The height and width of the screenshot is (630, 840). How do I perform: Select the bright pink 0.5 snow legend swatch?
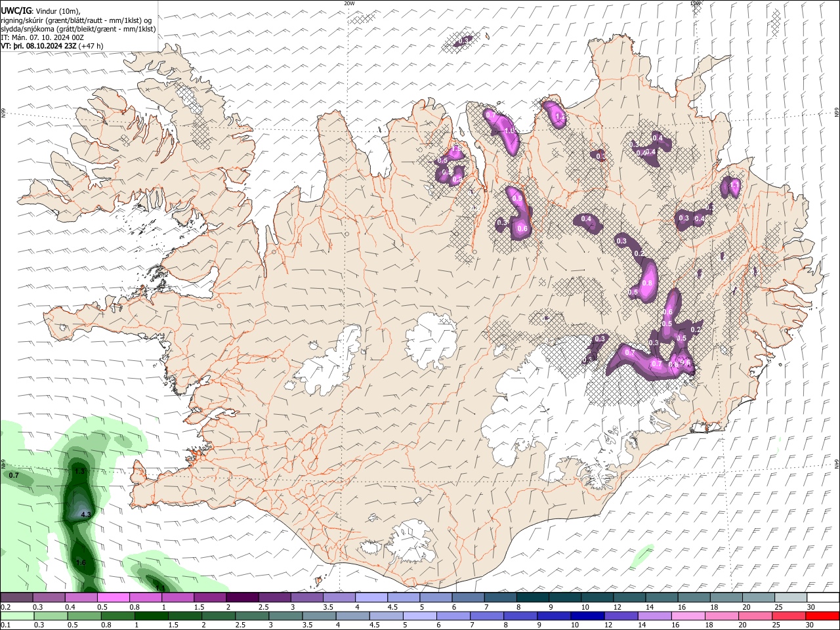(113, 597)
